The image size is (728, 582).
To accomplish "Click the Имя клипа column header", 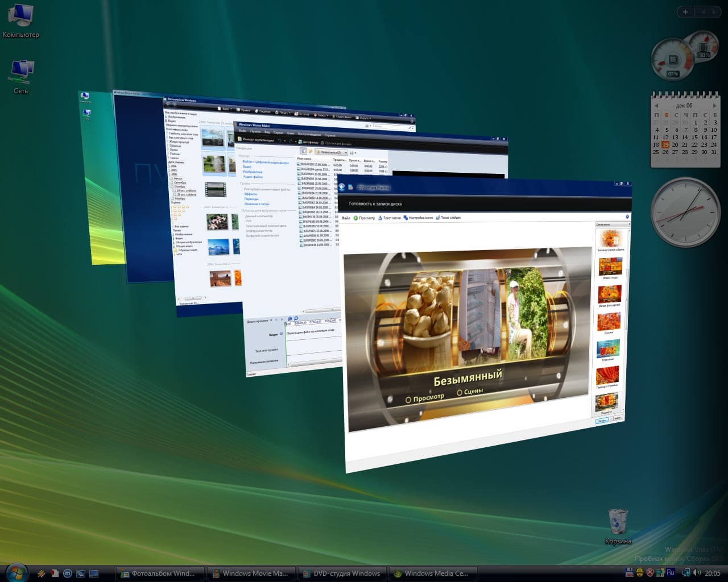I will tap(304, 159).
